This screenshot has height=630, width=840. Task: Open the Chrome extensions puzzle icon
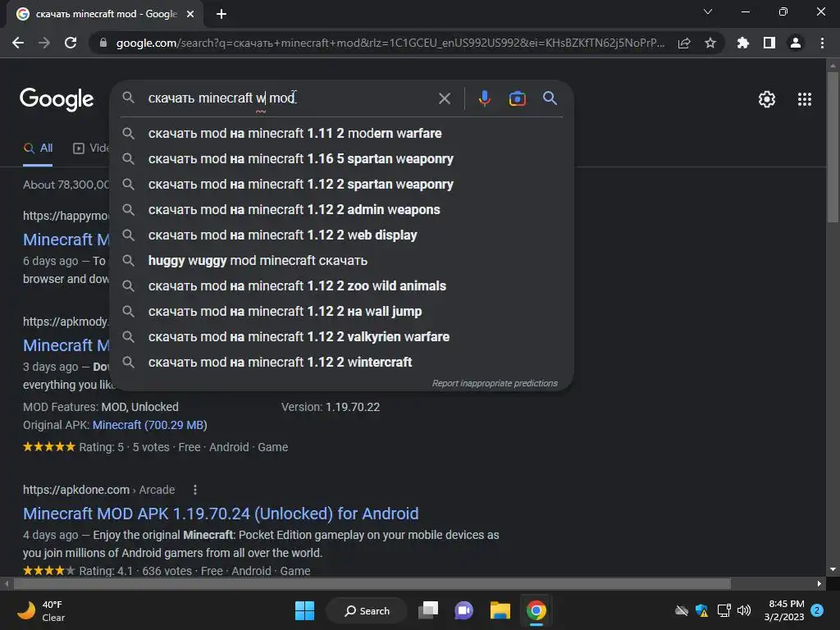742,43
